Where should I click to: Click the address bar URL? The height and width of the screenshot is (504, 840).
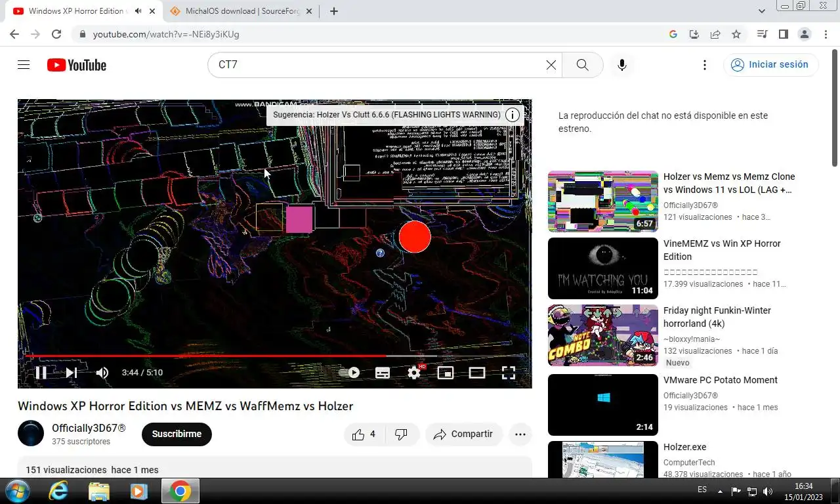166,34
